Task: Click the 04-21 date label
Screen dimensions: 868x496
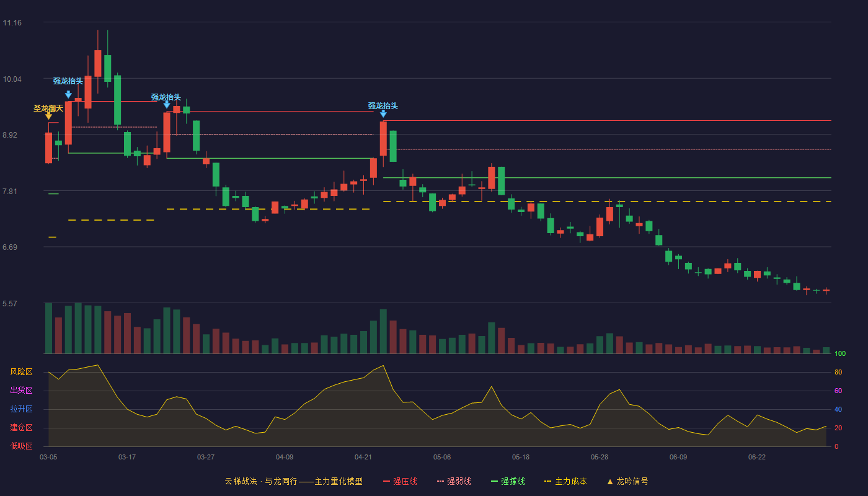Action: (363, 457)
